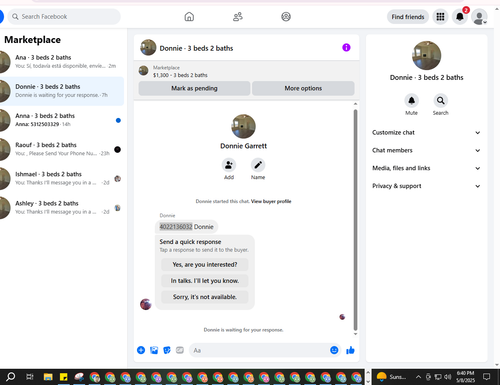
Task: Click the GIF icon in composer
Action: [180, 350]
